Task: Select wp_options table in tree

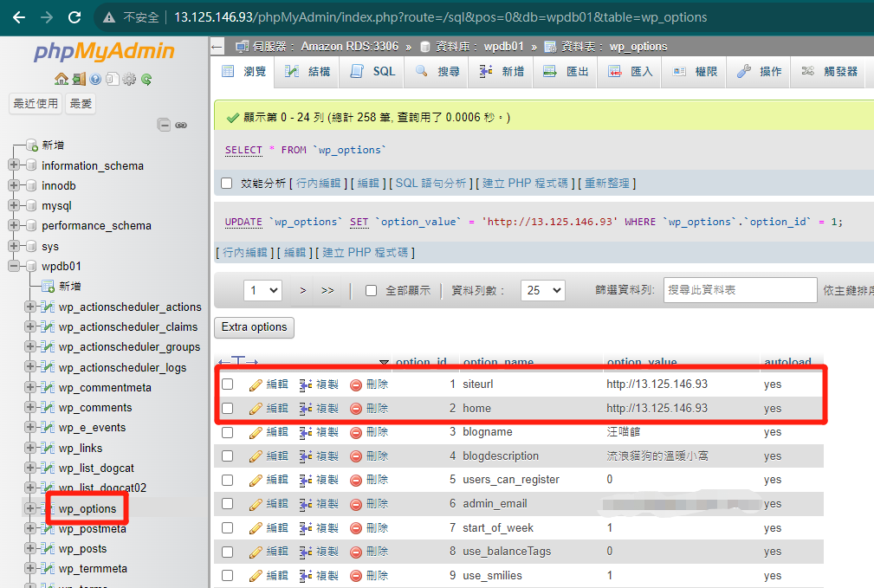Action: tap(87, 509)
